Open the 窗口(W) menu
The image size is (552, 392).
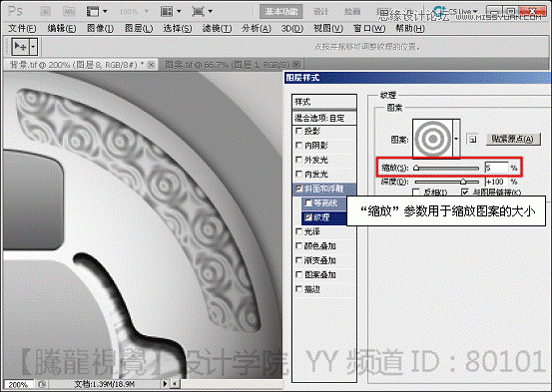369,28
